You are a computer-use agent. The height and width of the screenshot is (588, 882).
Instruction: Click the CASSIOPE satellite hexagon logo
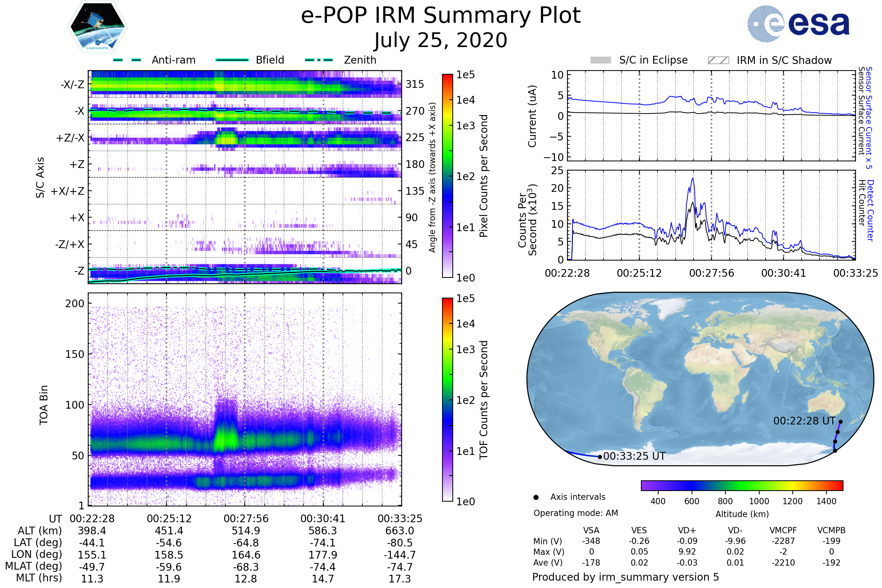point(97,27)
